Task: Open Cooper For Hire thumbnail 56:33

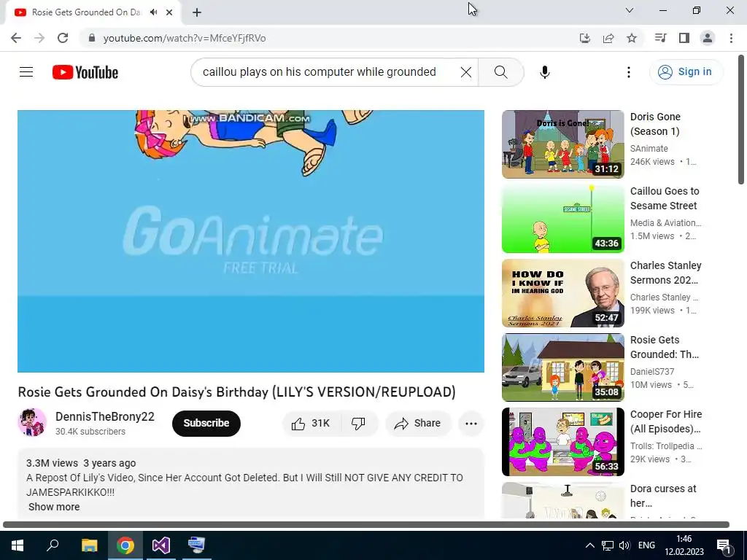Action: point(562,442)
